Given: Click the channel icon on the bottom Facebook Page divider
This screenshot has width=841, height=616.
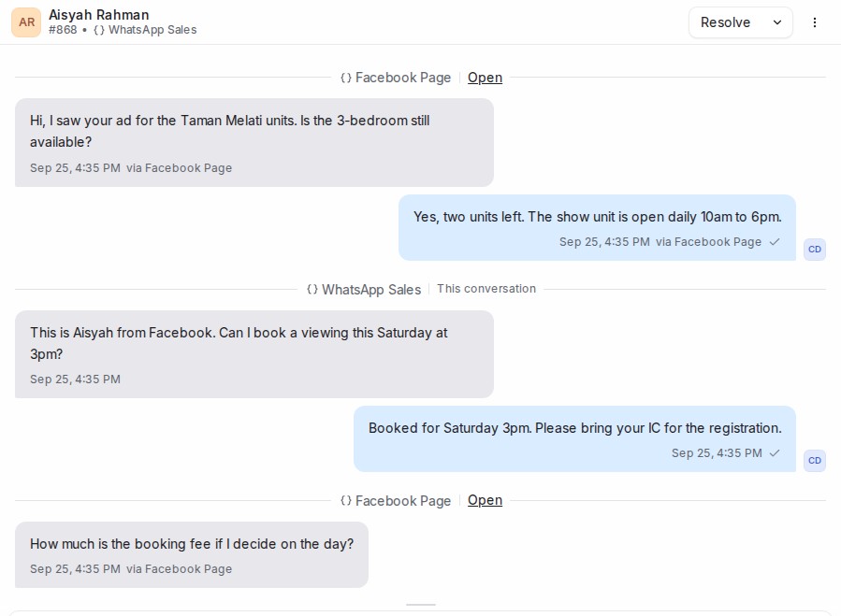Looking at the screenshot, I should [x=346, y=501].
